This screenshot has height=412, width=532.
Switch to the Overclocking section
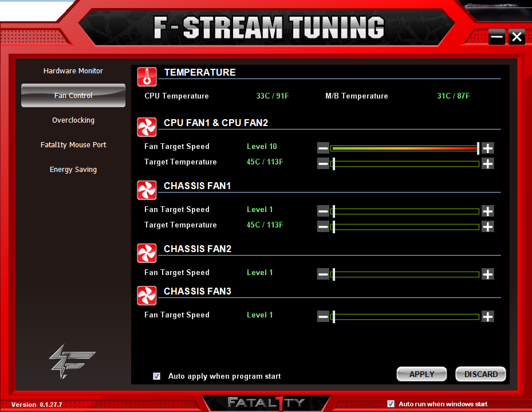pyautogui.click(x=73, y=120)
